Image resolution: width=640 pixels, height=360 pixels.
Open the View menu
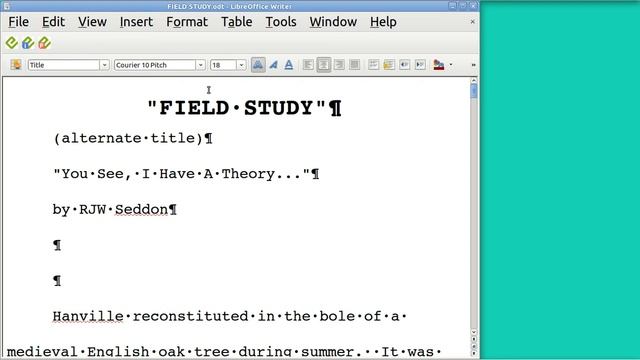[x=92, y=22]
